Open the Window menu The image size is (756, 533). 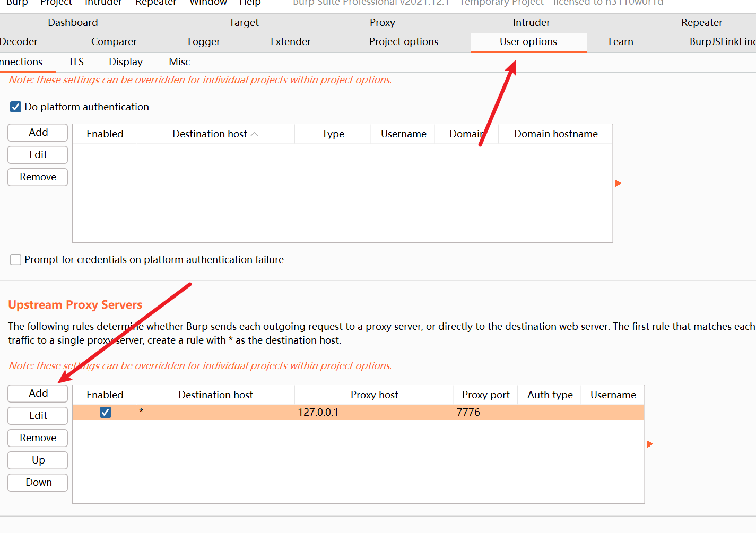208,3
